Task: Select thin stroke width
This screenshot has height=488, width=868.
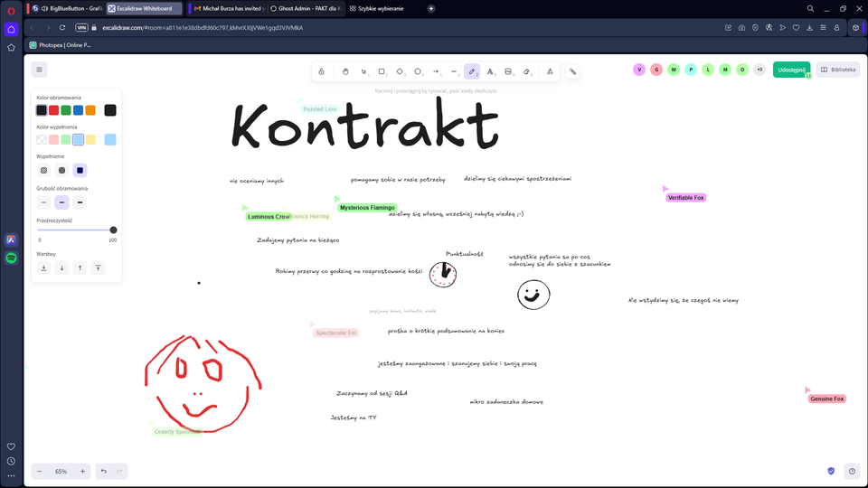Action: coord(43,202)
